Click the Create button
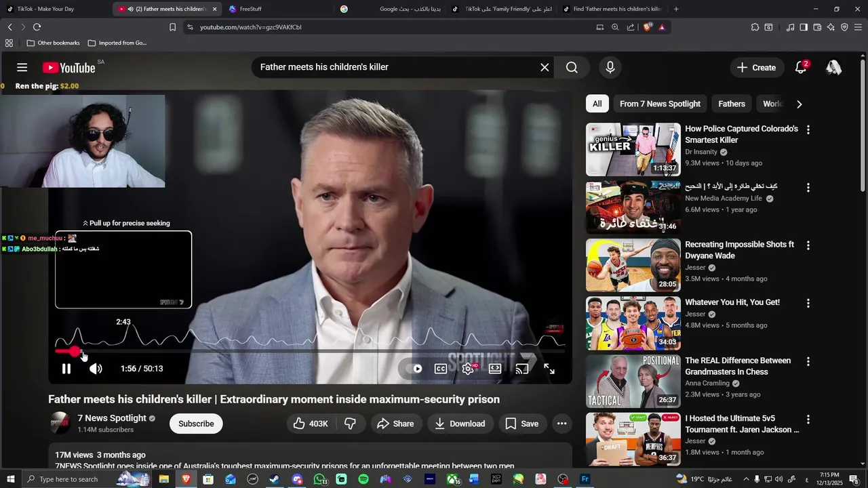868x488 pixels. [756, 67]
